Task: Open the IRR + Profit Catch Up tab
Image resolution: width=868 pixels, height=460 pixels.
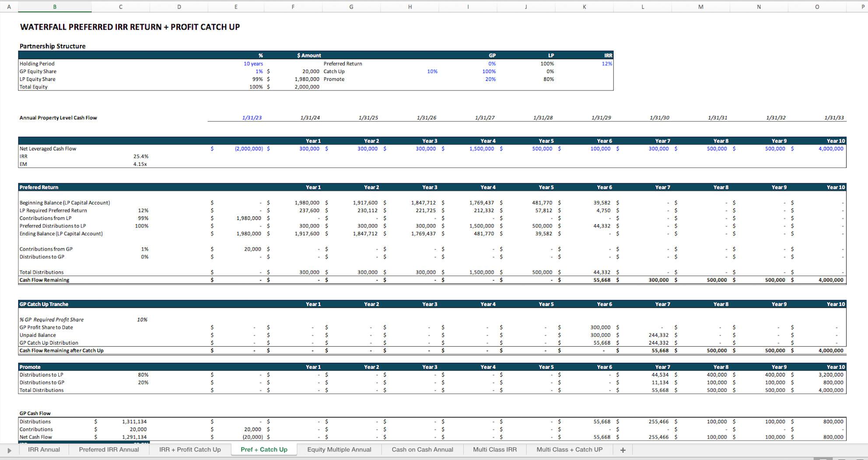Action: [190, 450]
